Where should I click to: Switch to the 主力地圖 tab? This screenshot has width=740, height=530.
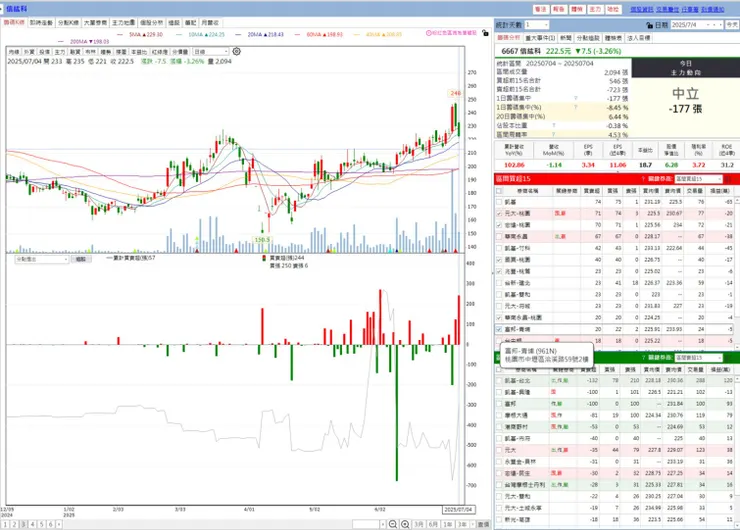123,23
